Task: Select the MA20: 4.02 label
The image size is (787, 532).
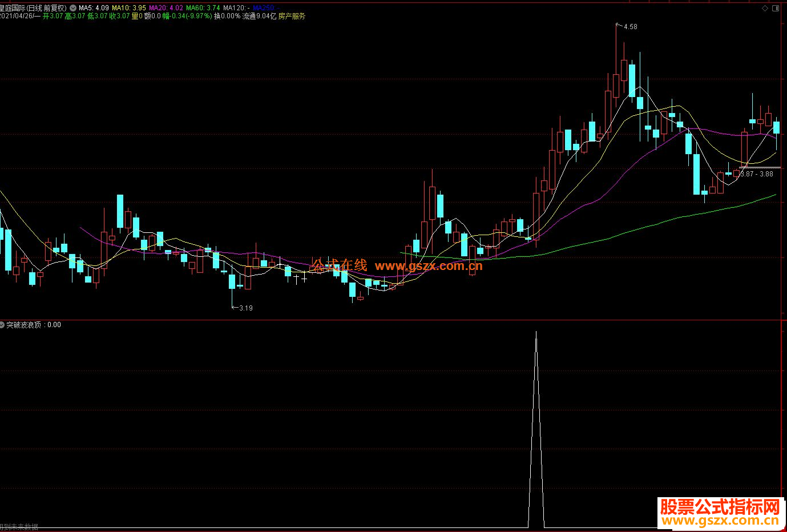Action: [x=166, y=9]
